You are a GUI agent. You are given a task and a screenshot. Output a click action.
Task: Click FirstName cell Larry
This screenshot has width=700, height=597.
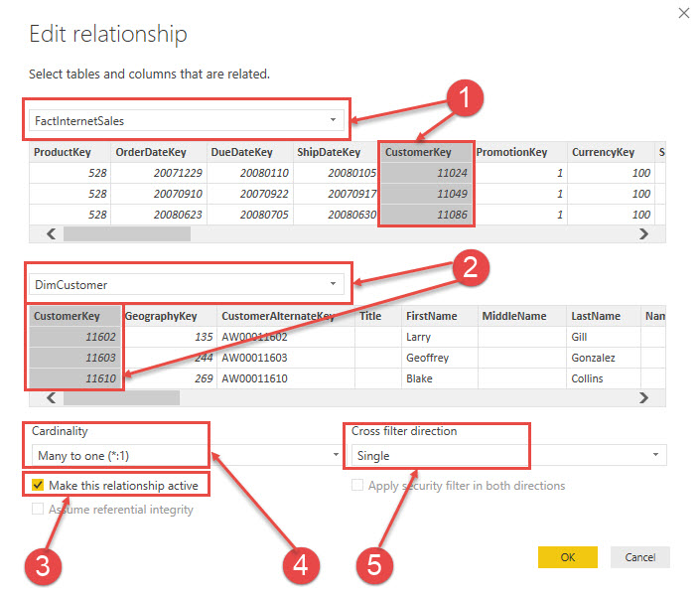(418, 337)
